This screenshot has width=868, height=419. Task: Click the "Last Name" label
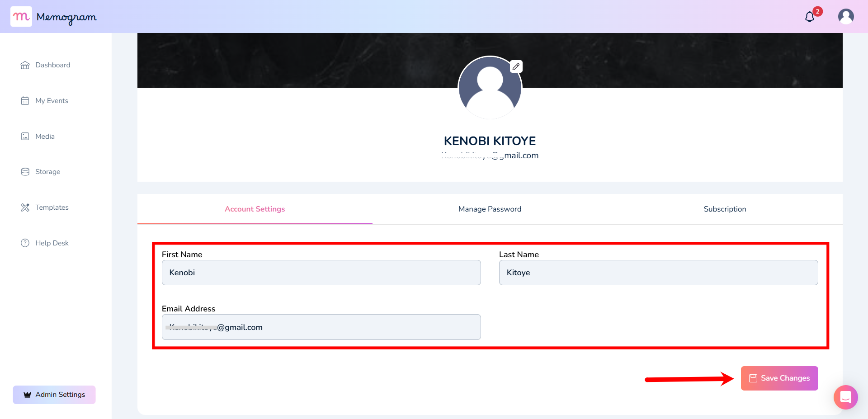(x=519, y=254)
